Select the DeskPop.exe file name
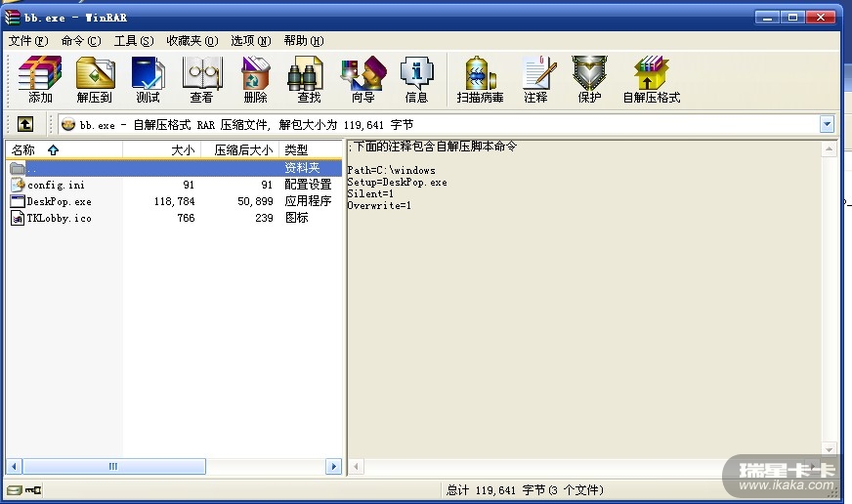This screenshot has width=852, height=504. [x=60, y=202]
